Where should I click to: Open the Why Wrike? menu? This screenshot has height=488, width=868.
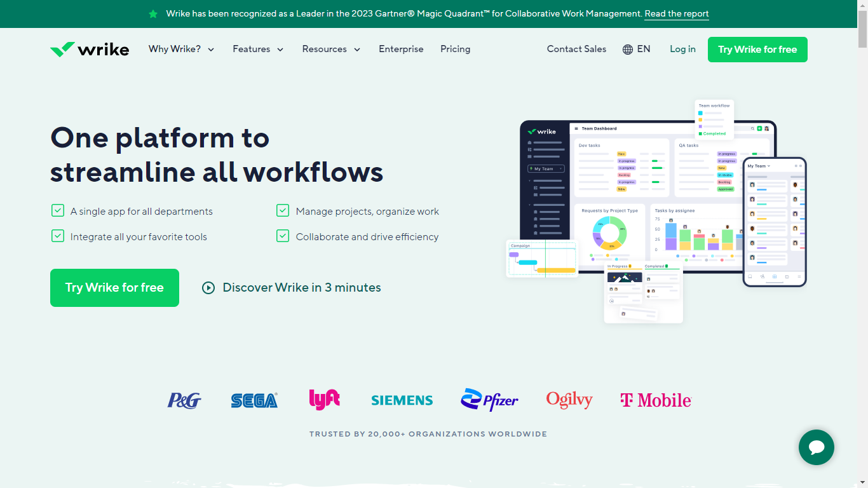click(182, 49)
